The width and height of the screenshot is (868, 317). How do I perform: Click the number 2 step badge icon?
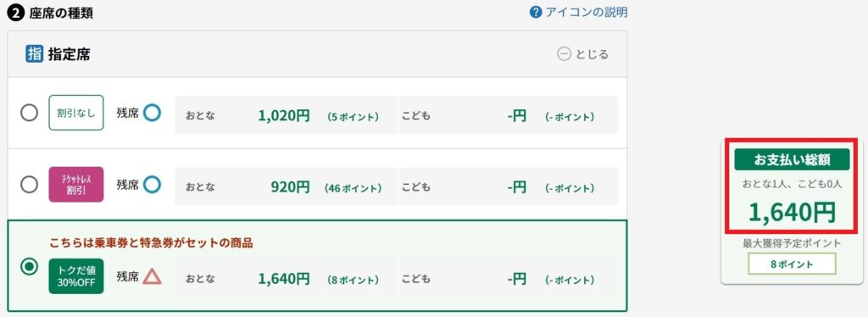point(16,14)
